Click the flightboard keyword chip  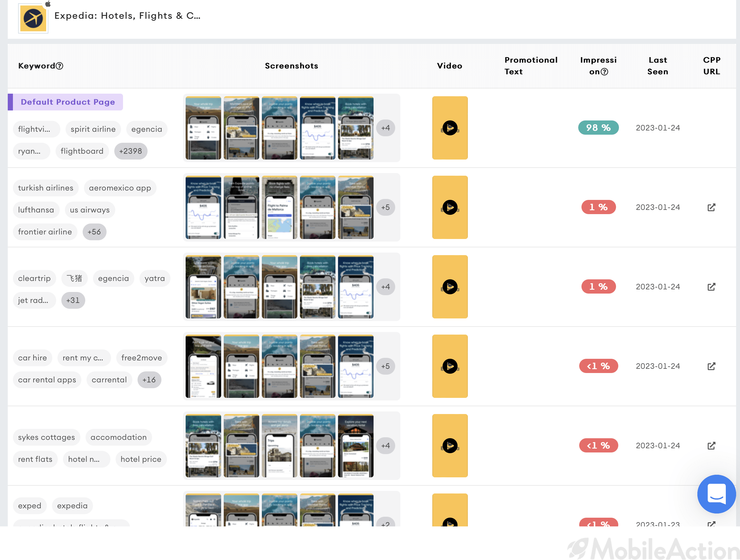[x=82, y=151]
